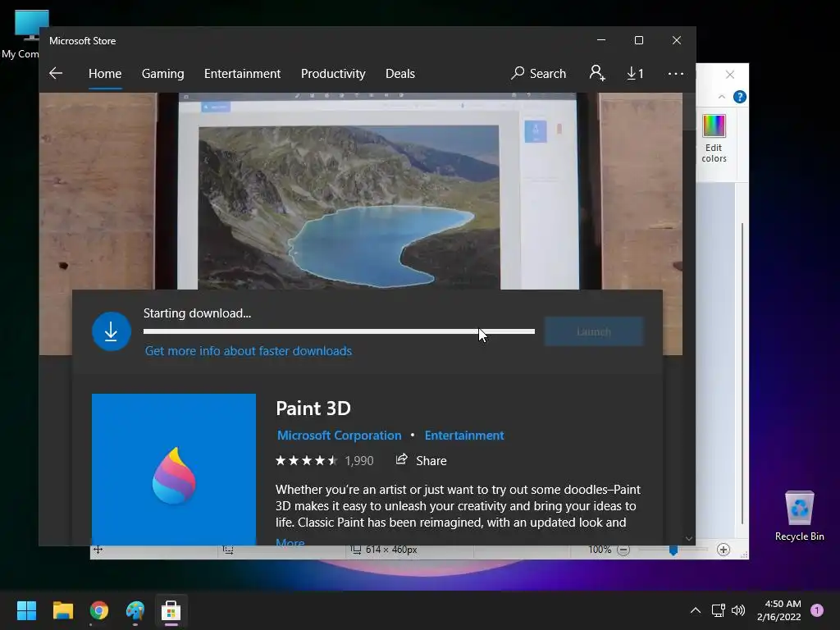Click Paint zoom in plus button
This screenshot has width=840, height=630.
point(724,550)
